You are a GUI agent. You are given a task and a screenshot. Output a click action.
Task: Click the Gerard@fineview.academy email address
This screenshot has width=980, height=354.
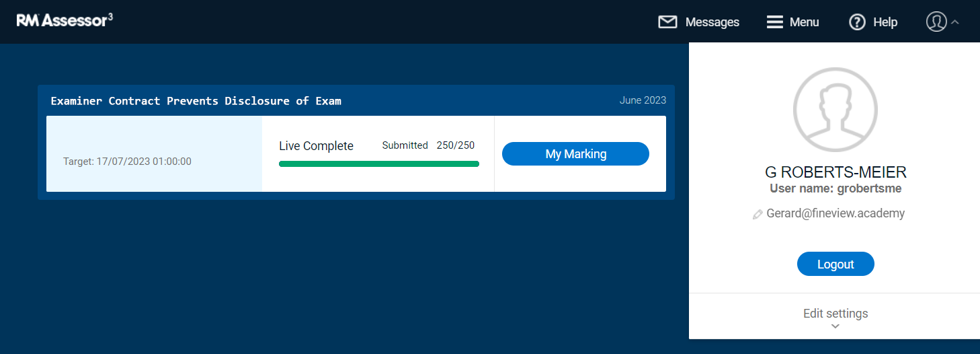(x=835, y=213)
